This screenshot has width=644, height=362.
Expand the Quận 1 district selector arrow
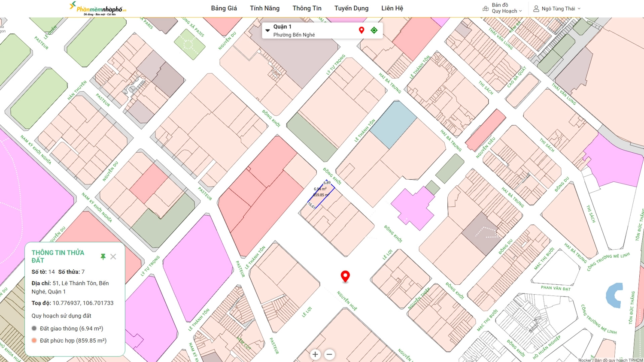pyautogui.click(x=267, y=30)
